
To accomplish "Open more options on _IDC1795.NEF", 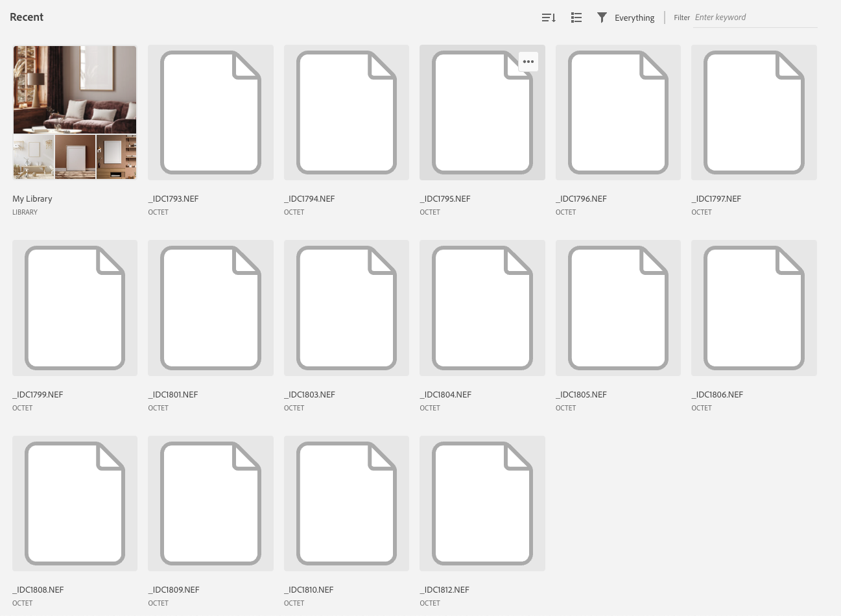I will click(x=528, y=62).
